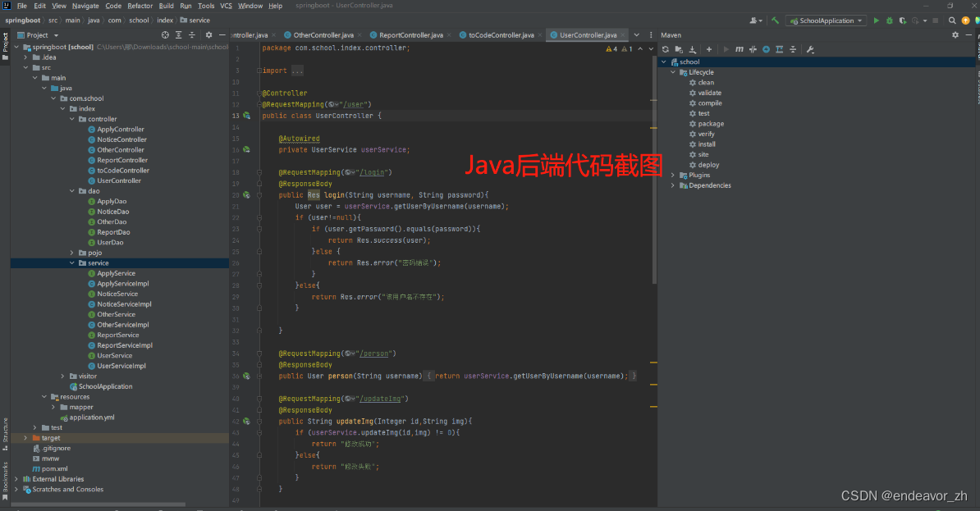Switch to the OtherController.java tab
The image size is (980, 511).
323,35
